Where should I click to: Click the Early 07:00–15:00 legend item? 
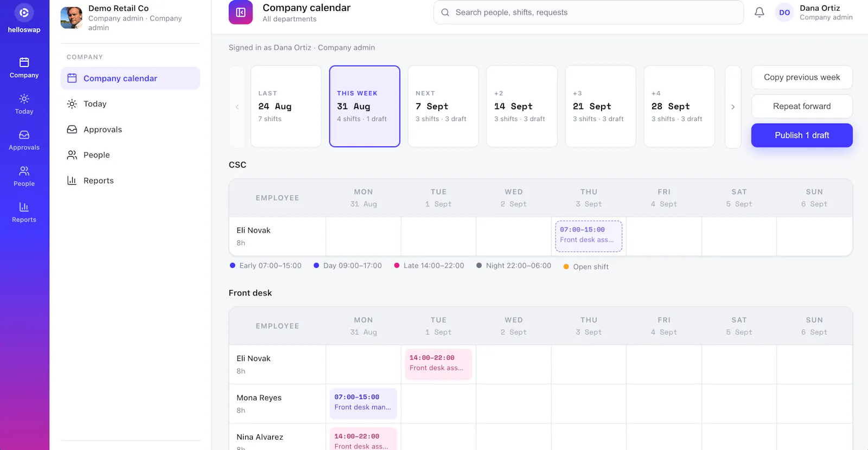265,266
